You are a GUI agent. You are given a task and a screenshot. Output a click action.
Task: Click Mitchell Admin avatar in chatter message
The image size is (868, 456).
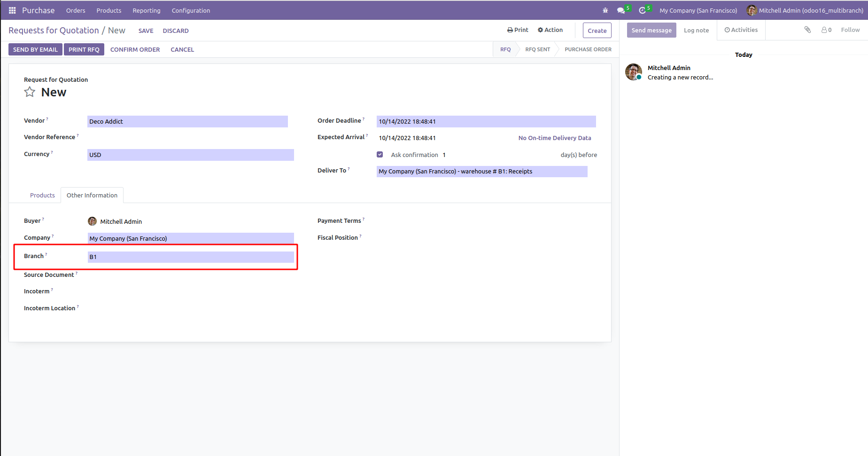point(633,72)
